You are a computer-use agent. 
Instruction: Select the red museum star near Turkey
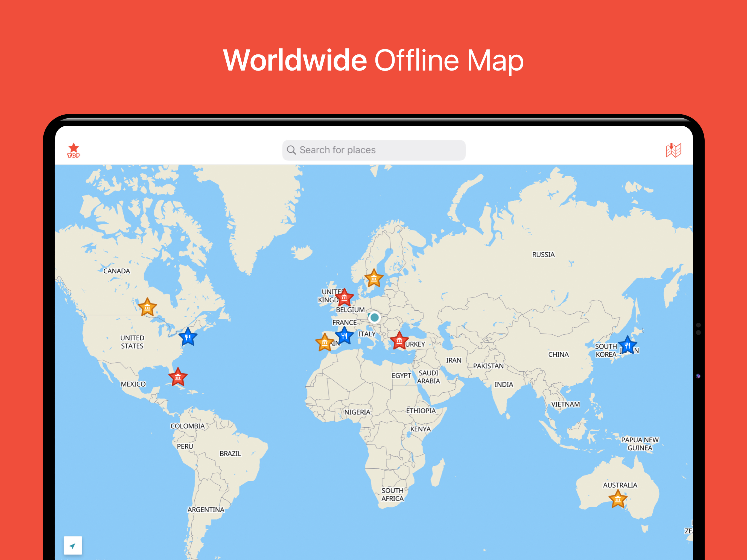click(x=399, y=342)
